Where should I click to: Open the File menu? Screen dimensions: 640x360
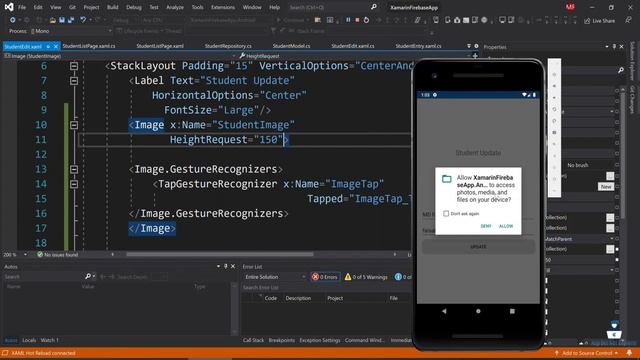pos(22,7)
